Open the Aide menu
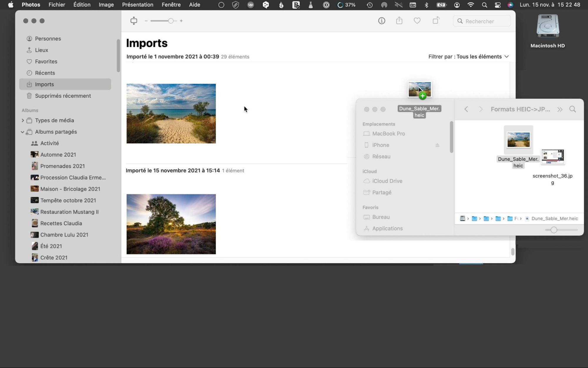This screenshot has height=368, width=588. coord(195,5)
